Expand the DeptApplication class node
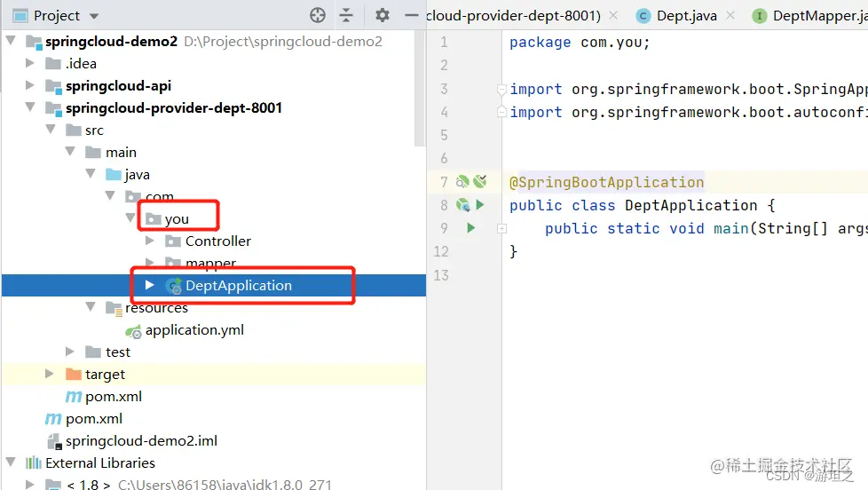 149,285
